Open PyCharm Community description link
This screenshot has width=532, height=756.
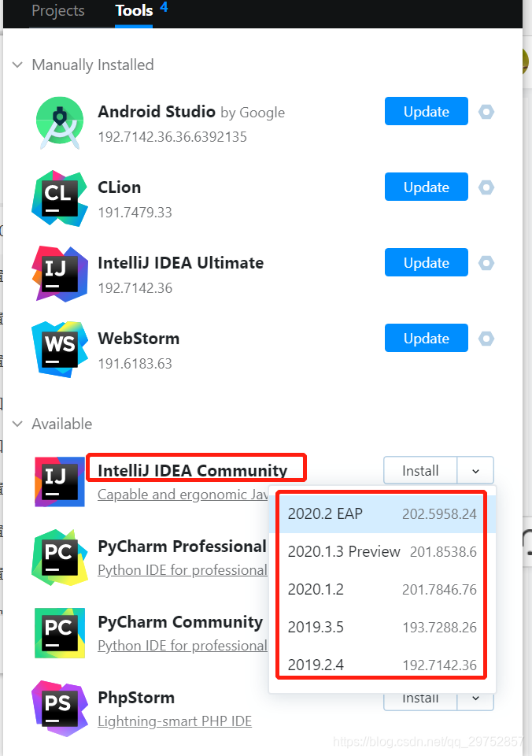(183, 646)
